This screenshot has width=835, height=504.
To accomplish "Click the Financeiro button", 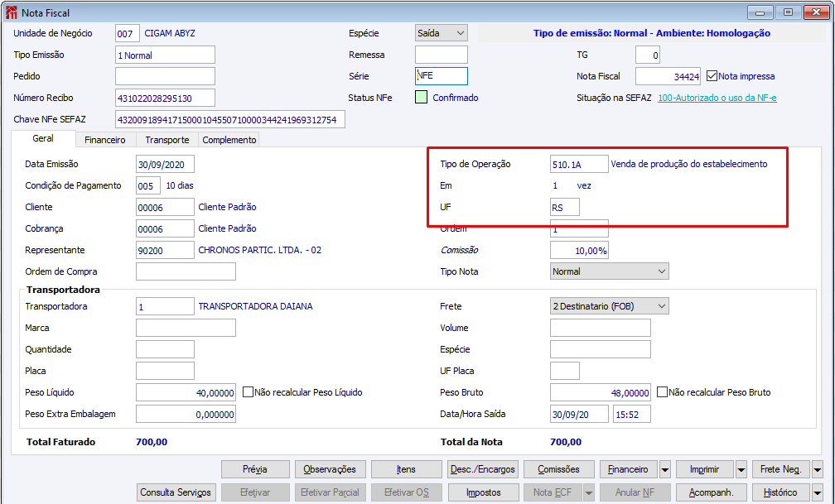I will coord(629,469).
